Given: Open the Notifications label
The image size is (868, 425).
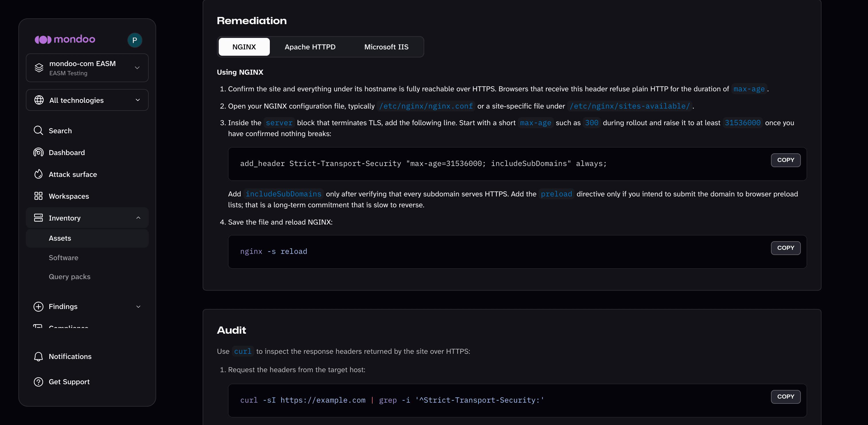Looking at the screenshot, I should (70, 356).
